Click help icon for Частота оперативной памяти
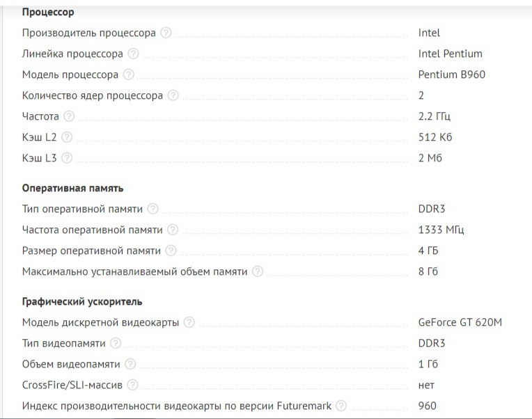Screen dimensions: 532x419 (x=173, y=230)
